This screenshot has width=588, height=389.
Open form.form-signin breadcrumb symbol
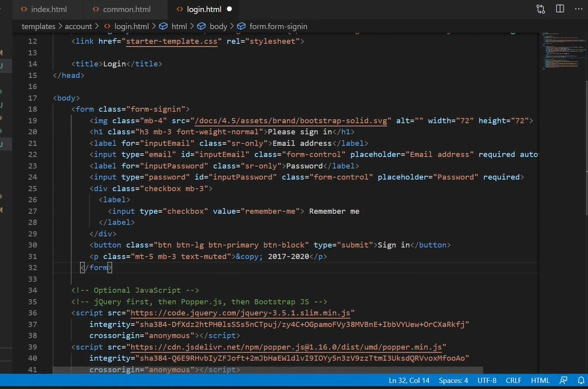tap(279, 26)
